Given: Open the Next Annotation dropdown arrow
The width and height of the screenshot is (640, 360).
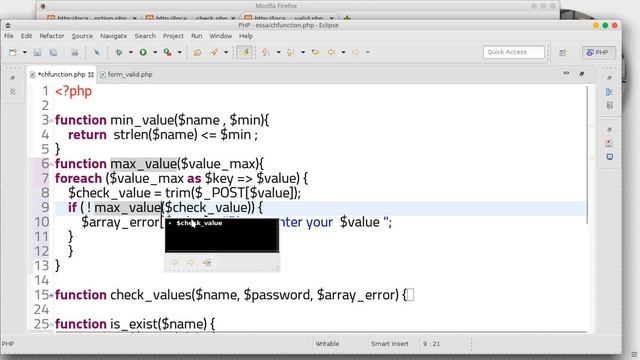Looking at the screenshot, I should pos(278,52).
